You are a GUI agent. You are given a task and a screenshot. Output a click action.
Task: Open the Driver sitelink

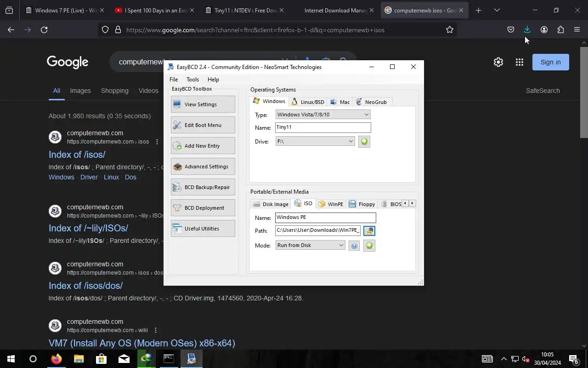(89, 177)
